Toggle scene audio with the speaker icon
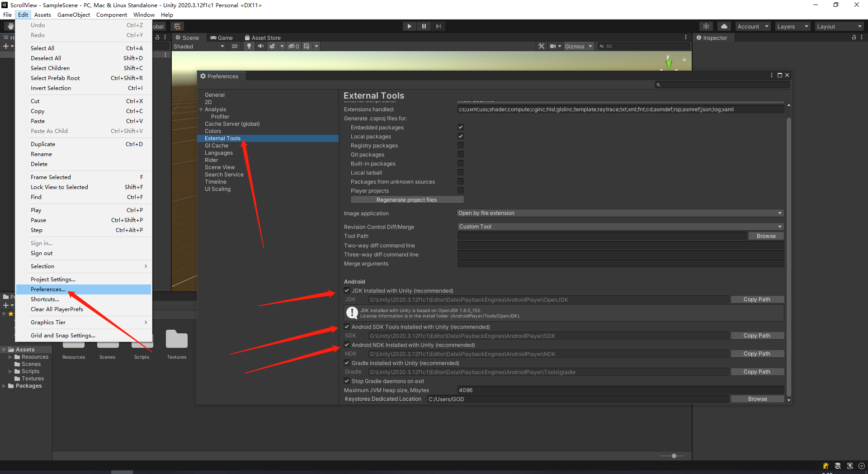The width and height of the screenshot is (868, 474). pyautogui.click(x=261, y=46)
